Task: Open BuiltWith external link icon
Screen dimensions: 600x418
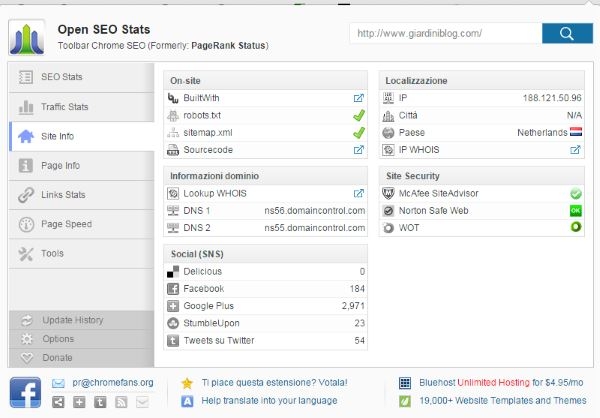Action: click(359, 98)
